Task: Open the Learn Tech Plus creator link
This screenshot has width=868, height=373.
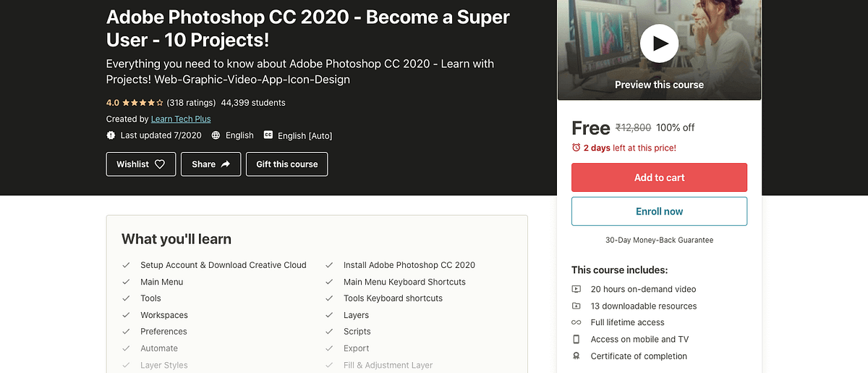Action: [x=181, y=119]
